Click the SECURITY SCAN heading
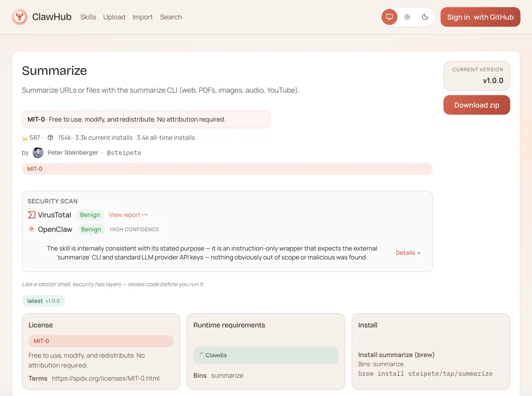 (x=53, y=201)
